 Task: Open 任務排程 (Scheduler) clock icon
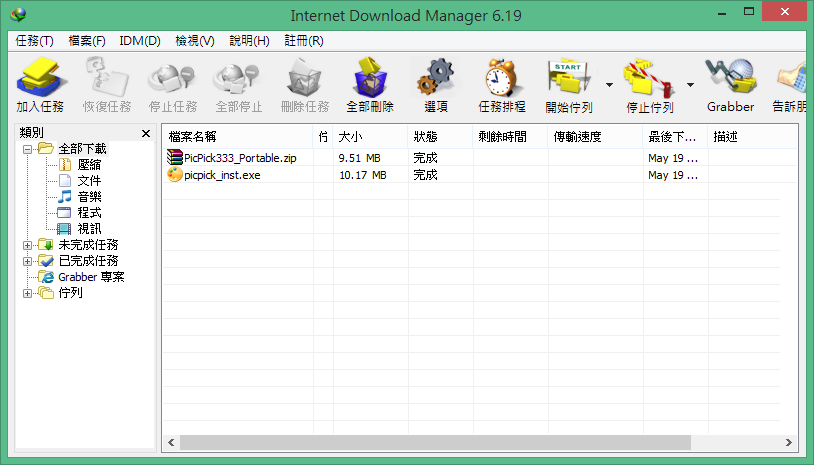(x=501, y=78)
